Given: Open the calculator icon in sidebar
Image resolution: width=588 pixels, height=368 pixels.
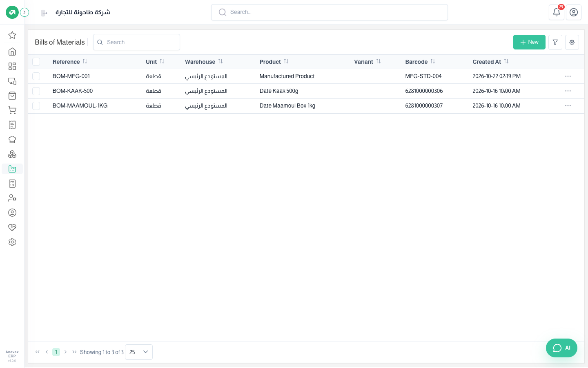Looking at the screenshot, I should pyautogui.click(x=12, y=184).
